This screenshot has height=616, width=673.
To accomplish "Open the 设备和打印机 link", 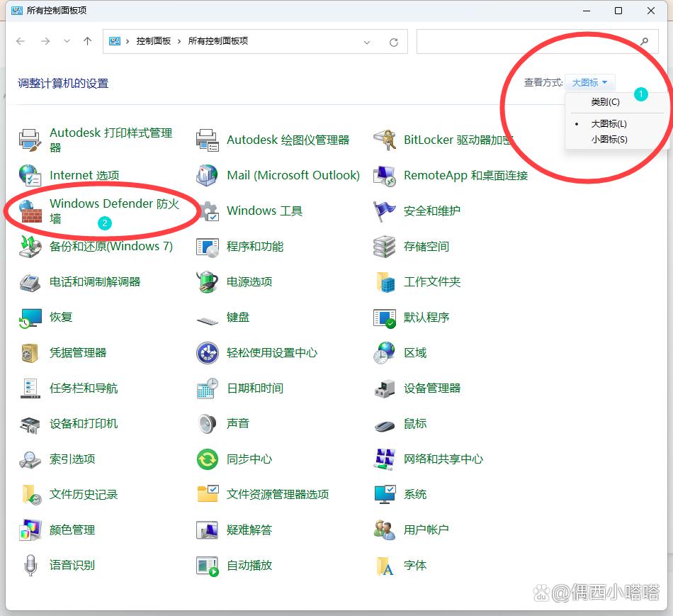I will 84,424.
